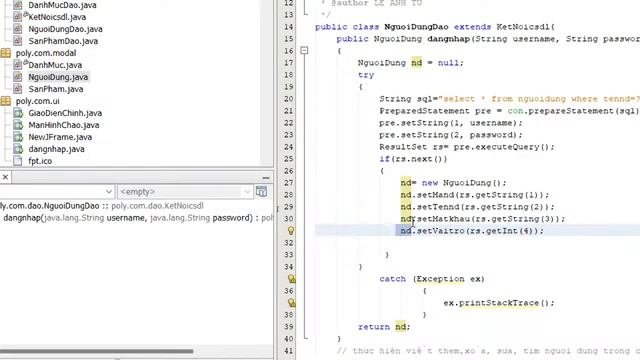Click 'ex.printStackTrace();' code line
This screenshot has width=640, height=360.
pos(499,303)
